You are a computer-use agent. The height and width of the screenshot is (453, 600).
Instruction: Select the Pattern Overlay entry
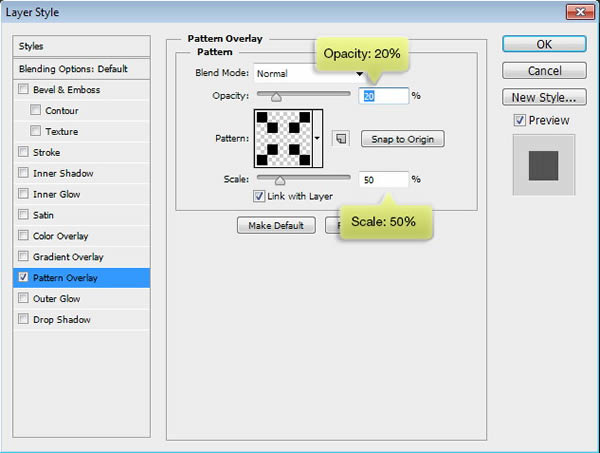click(x=82, y=278)
